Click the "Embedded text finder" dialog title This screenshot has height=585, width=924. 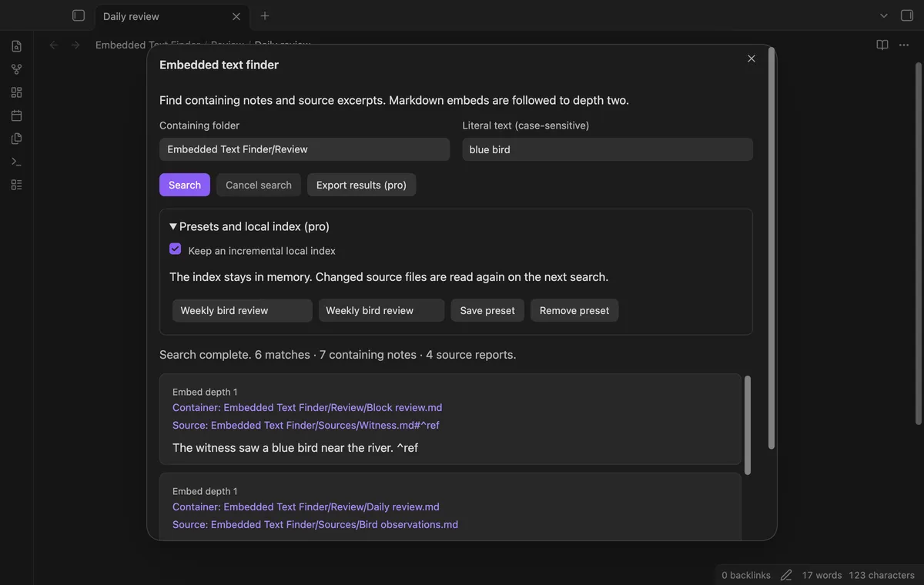219,65
